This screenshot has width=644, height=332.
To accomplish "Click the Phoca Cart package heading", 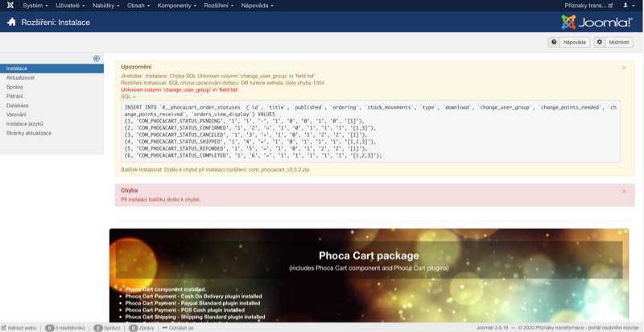I will click(x=369, y=255).
